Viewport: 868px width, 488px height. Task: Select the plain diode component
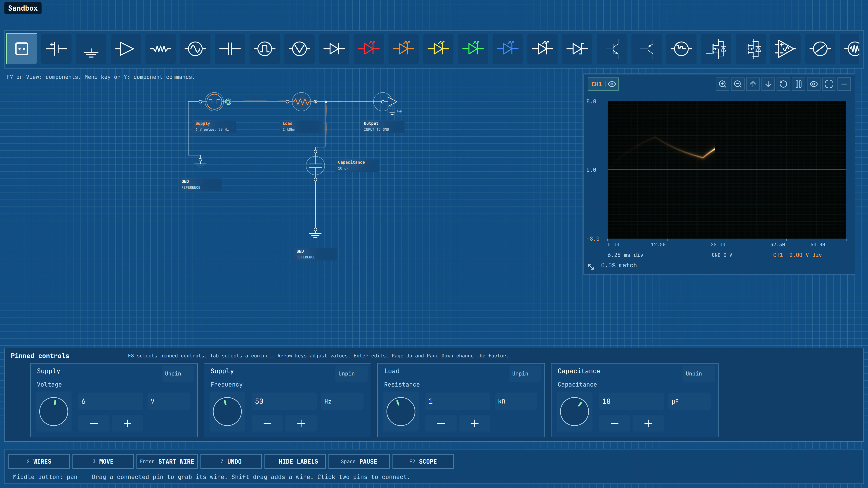pos(334,49)
